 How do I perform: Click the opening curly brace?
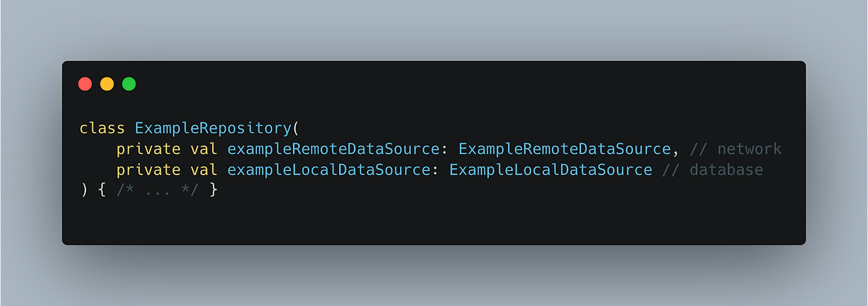pos(102,191)
